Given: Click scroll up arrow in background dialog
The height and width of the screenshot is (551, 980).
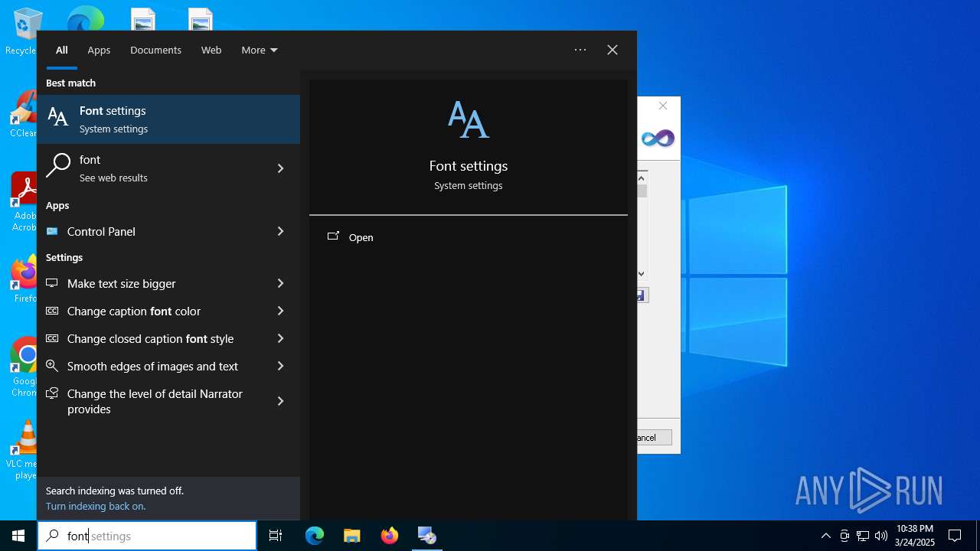Looking at the screenshot, I should pyautogui.click(x=642, y=178).
